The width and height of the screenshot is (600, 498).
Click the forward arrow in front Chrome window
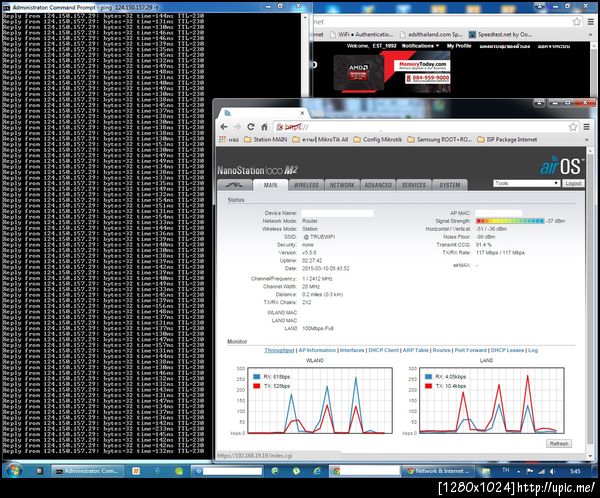[237, 127]
